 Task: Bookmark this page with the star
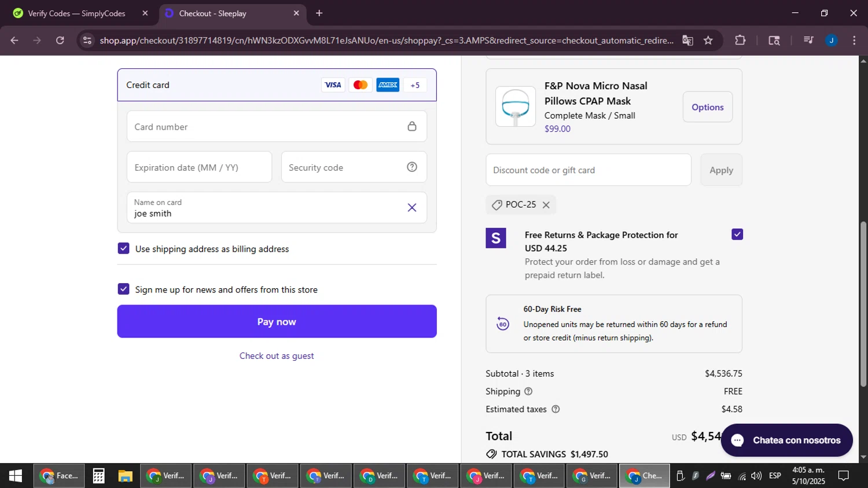(708, 41)
